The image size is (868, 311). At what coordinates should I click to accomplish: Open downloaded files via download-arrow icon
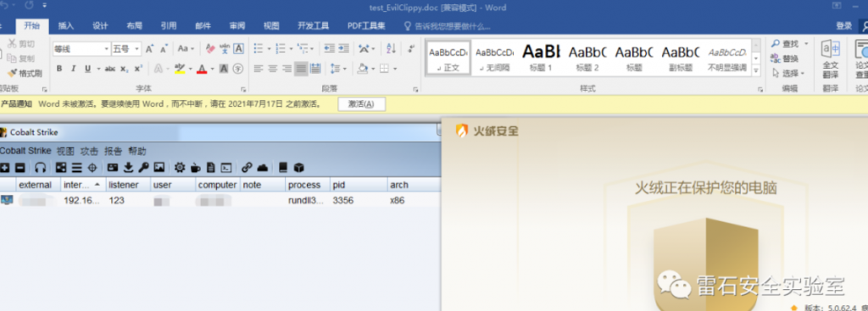[129, 167]
